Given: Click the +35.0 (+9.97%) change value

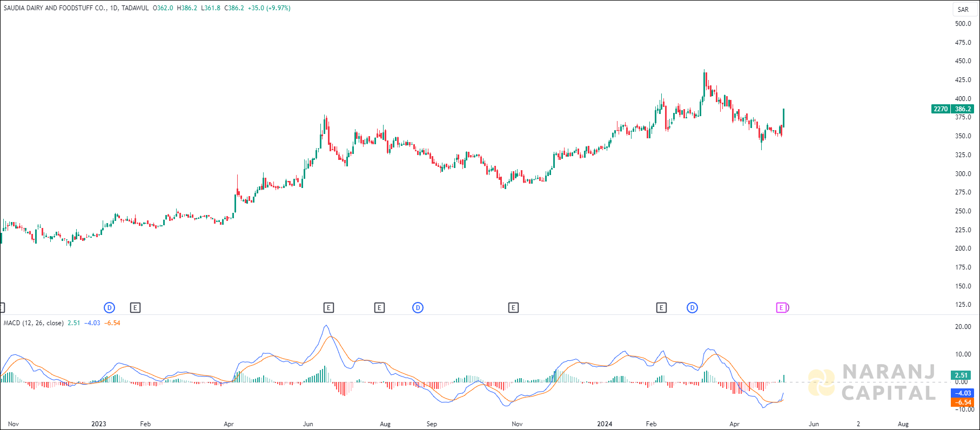Looking at the screenshot, I should [x=269, y=8].
